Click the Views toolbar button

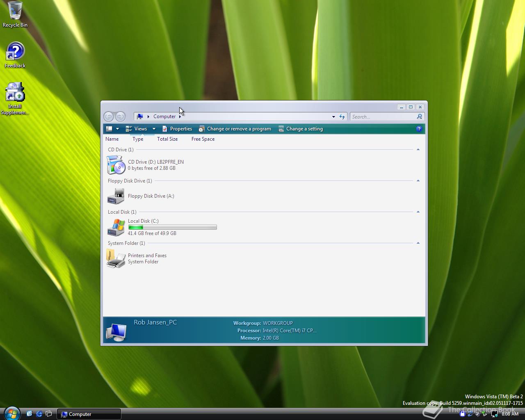pyautogui.click(x=137, y=129)
